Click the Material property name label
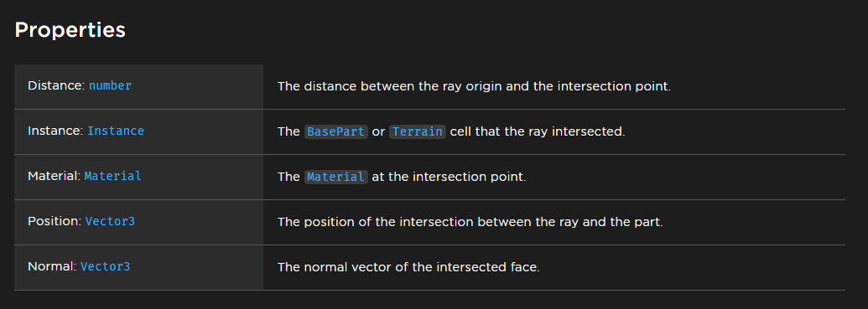 pyautogui.click(x=55, y=177)
